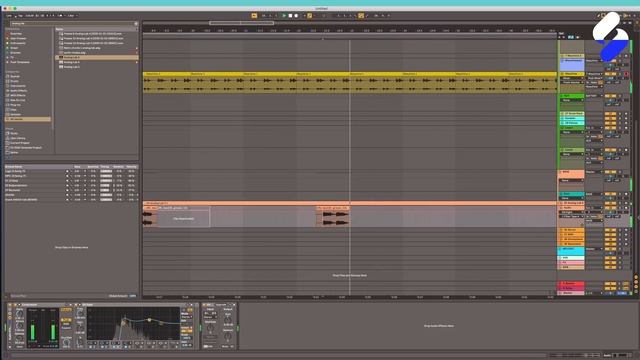Select the red A Reverb return track

pyautogui.click(x=571, y=283)
